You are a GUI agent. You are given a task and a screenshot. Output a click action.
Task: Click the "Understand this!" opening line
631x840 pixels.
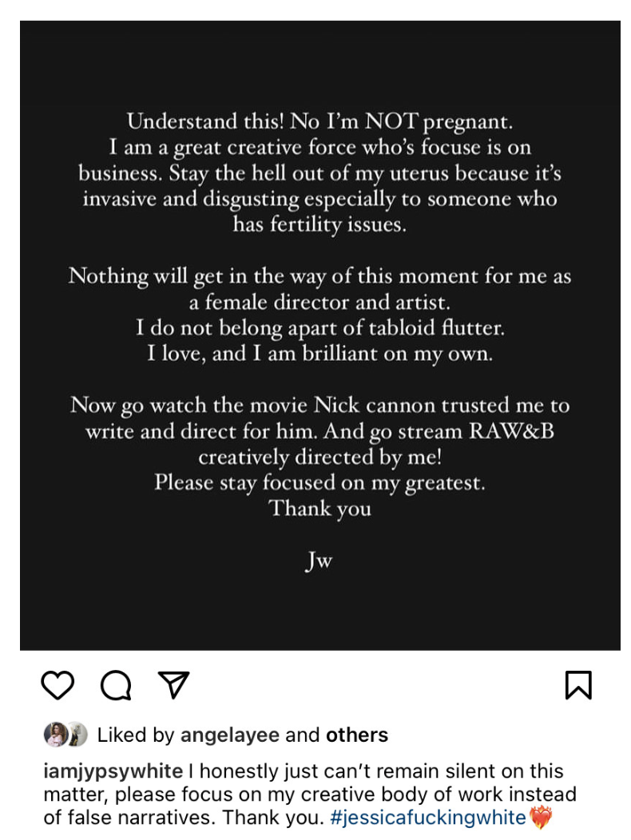click(x=205, y=121)
